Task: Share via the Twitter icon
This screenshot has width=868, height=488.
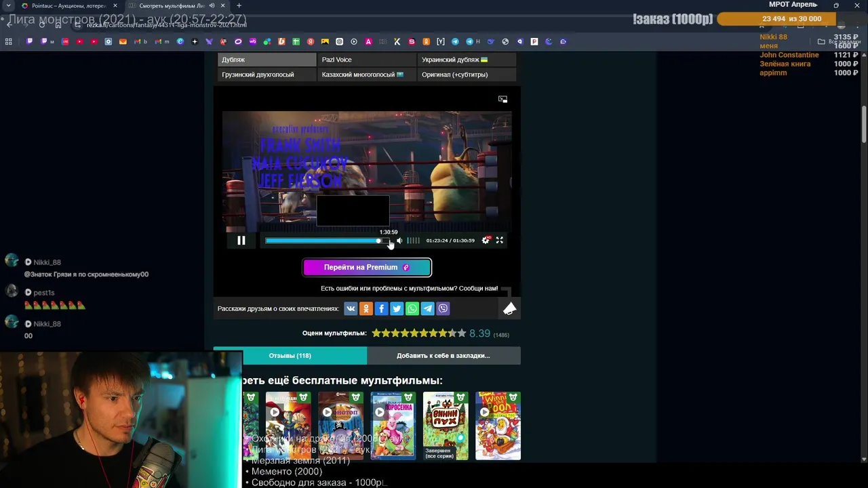Action: (397, 308)
